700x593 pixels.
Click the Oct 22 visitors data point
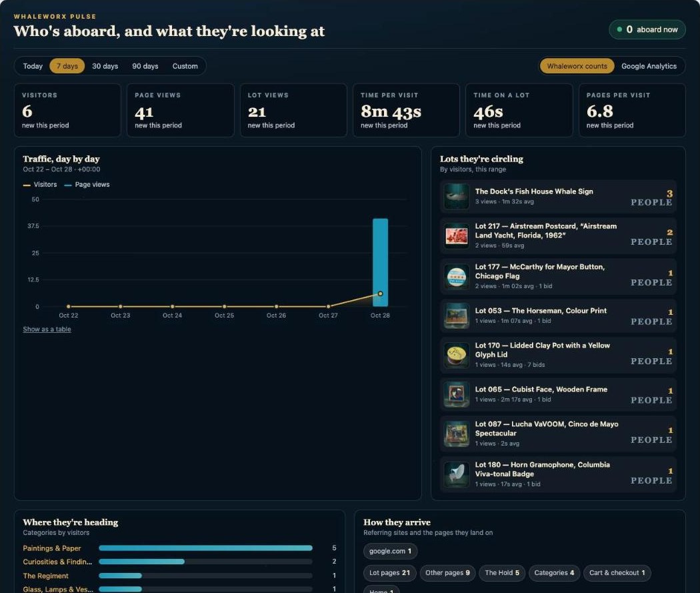68,306
